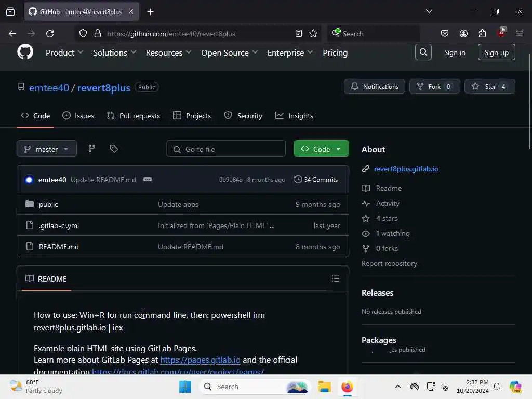
Task: Focus the browser address bar
Action: tap(197, 34)
